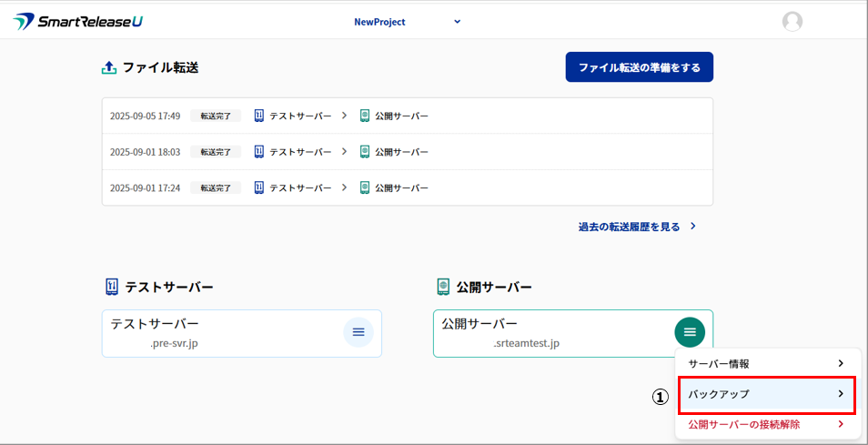Click test server icon in 17:49 transfer row
The width and height of the screenshot is (868, 445).
[x=258, y=116]
